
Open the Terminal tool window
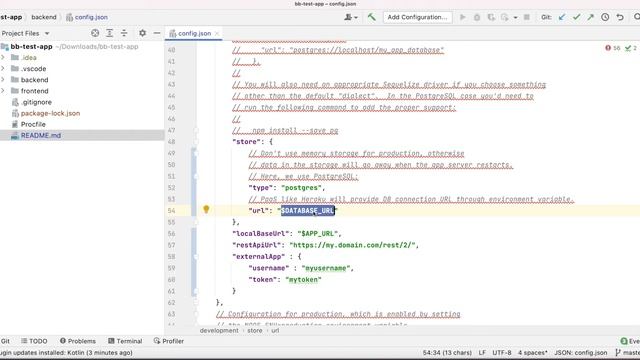[x=125, y=341]
